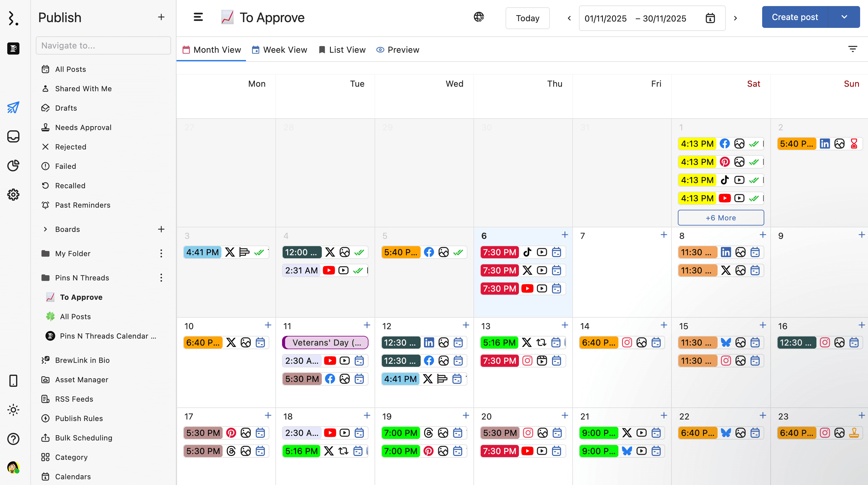Click the +6 More button on day 1
The height and width of the screenshot is (485, 868).
[x=721, y=218]
